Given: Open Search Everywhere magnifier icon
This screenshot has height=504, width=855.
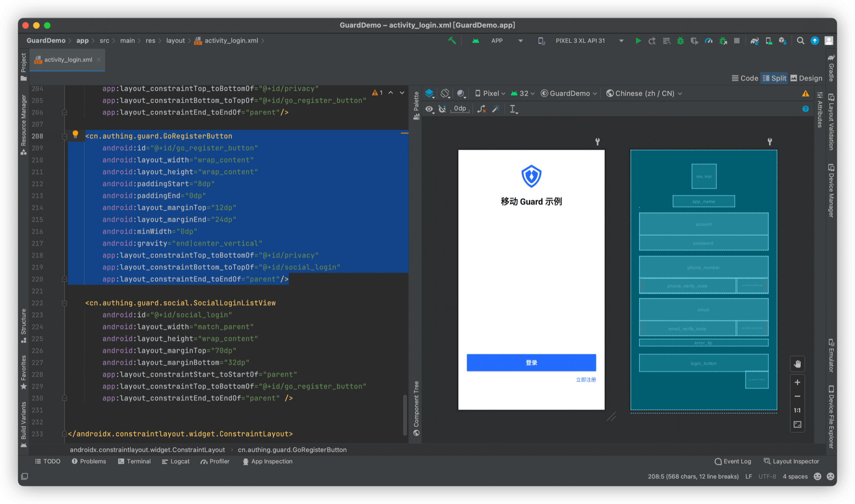Looking at the screenshot, I should click(x=800, y=41).
